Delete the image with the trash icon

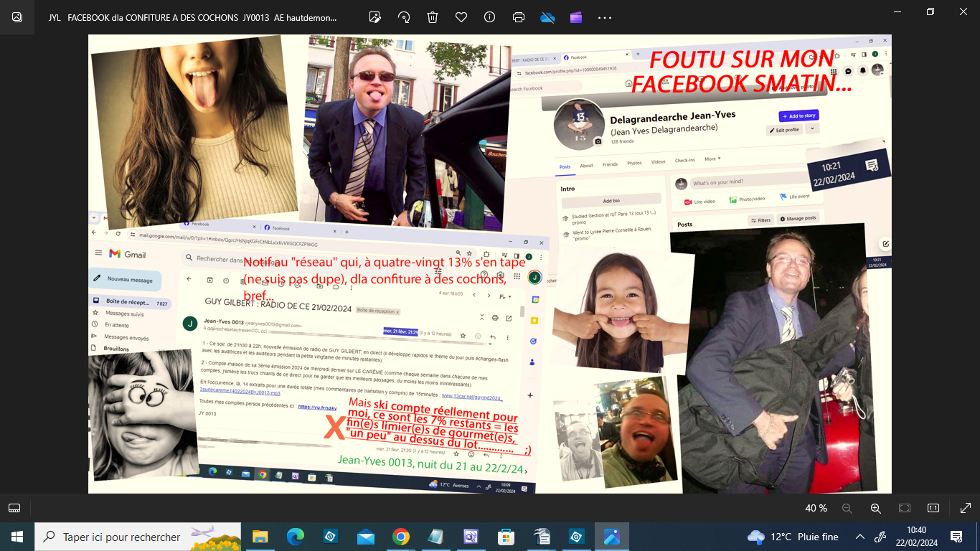tap(433, 17)
